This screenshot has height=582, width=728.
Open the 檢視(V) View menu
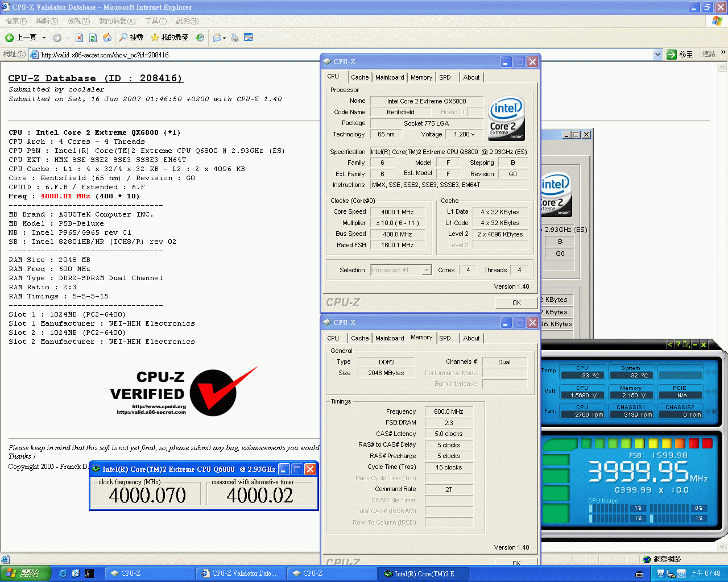click(78, 21)
